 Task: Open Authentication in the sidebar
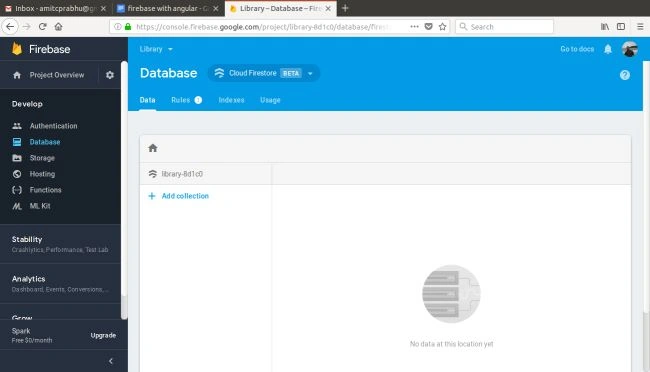coord(53,126)
